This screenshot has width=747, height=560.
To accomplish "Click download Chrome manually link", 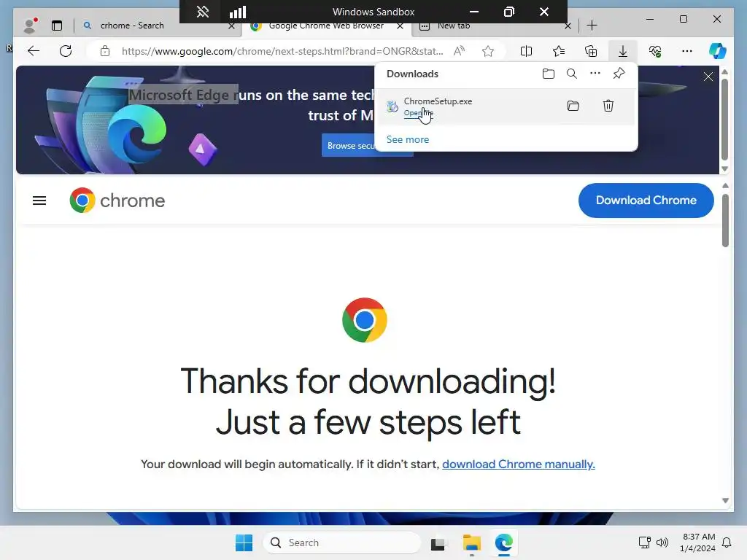I will point(519,464).
